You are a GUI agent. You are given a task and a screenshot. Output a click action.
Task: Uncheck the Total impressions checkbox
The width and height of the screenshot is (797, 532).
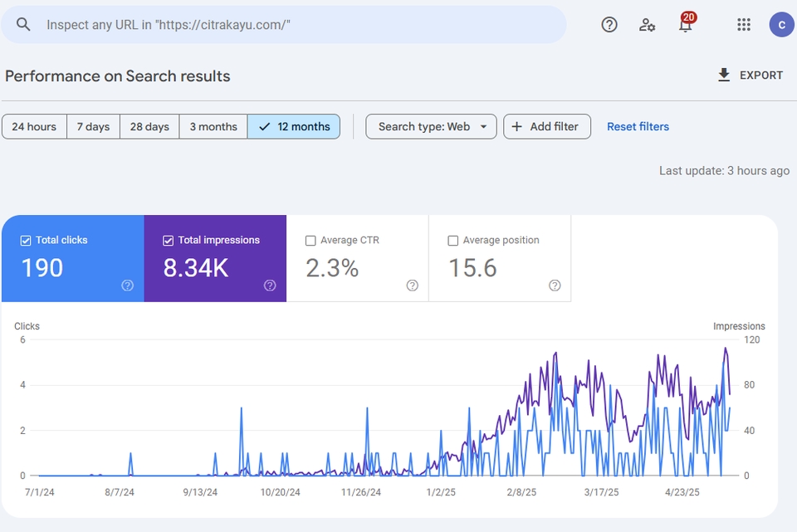click(168, 241)
